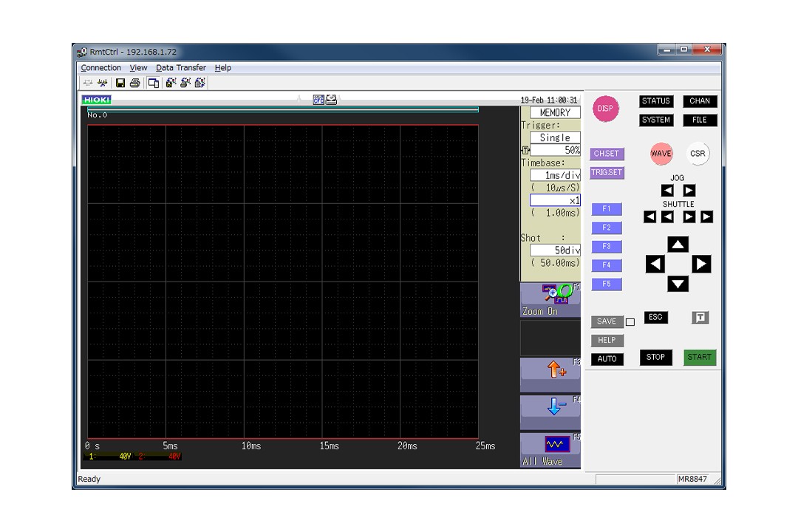Select the MEMORY function field

click(555, 112)
